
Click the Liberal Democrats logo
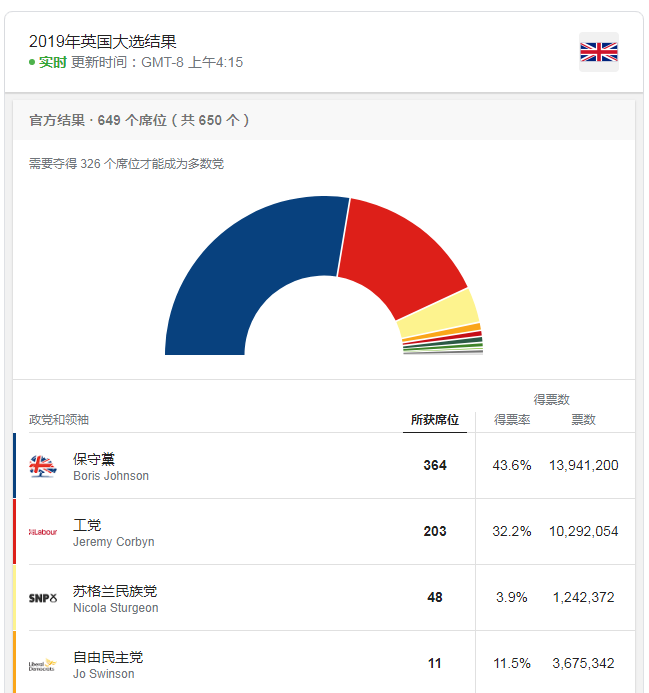(43, 664)
